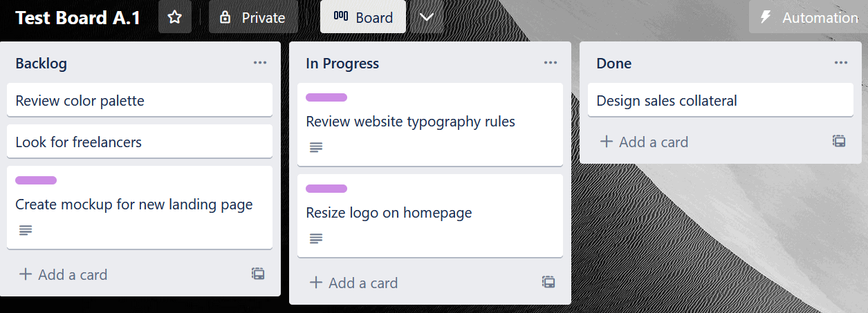Screen dimensions: 868x313
Task: Click purple label on Create mockup card
Action: tap(36, 180)
